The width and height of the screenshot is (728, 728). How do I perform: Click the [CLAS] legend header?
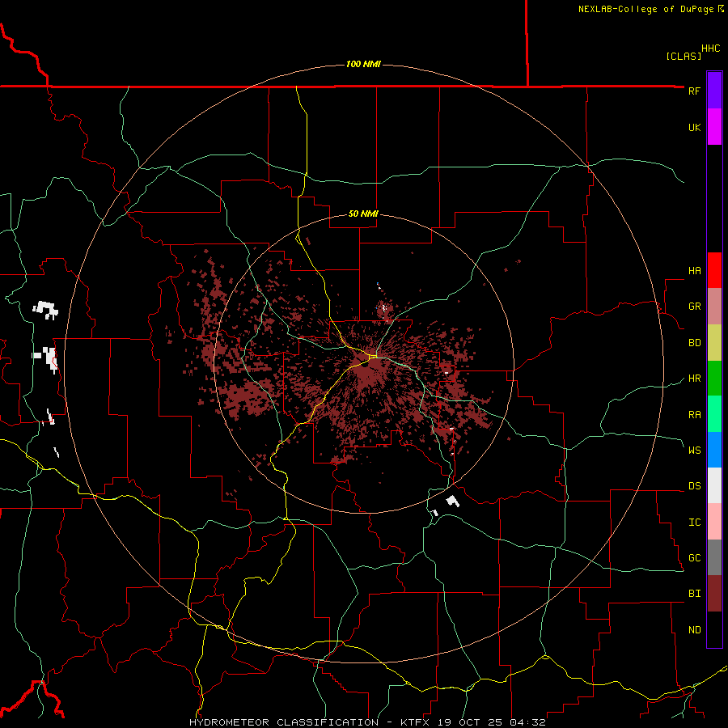(x=684, y=56)
